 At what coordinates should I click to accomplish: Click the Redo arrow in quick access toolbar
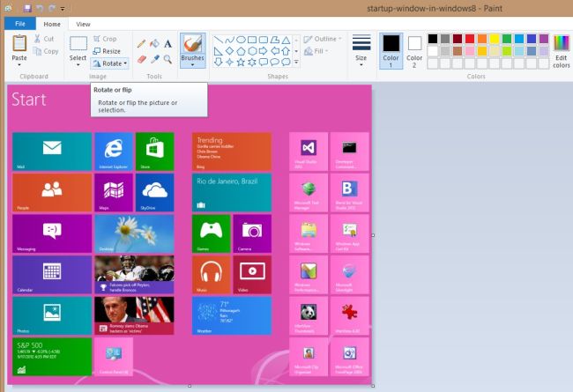tap(52, 8)
